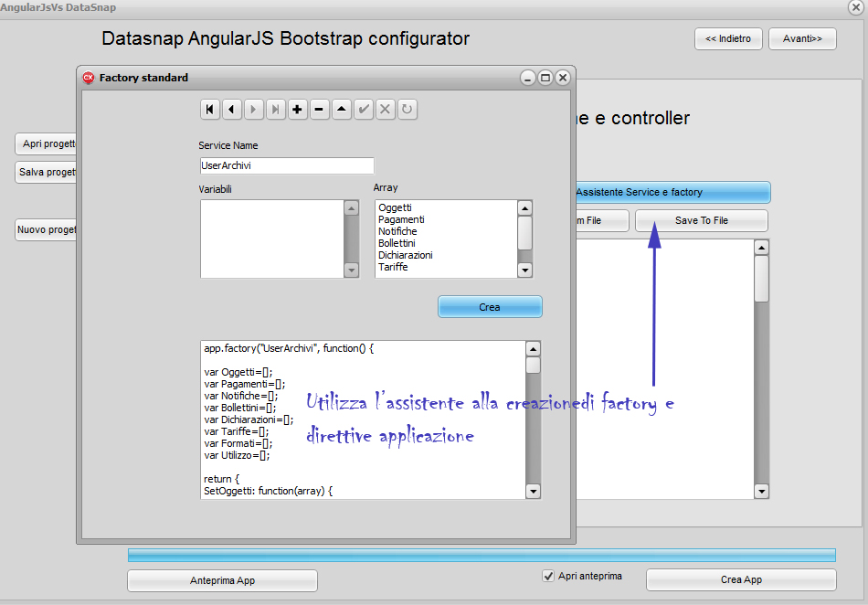
Task: Click the << Indietro button
Action: point(728,38)
